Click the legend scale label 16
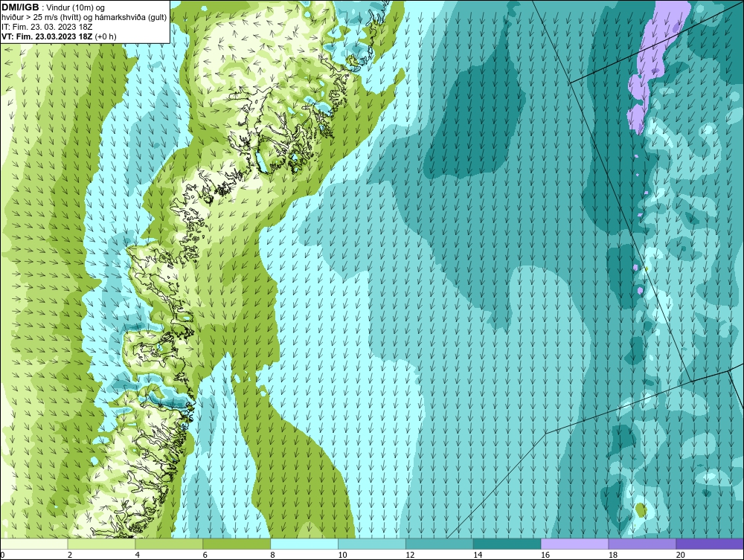The width and height of the screenshot is (744, 560). (545, 555)
